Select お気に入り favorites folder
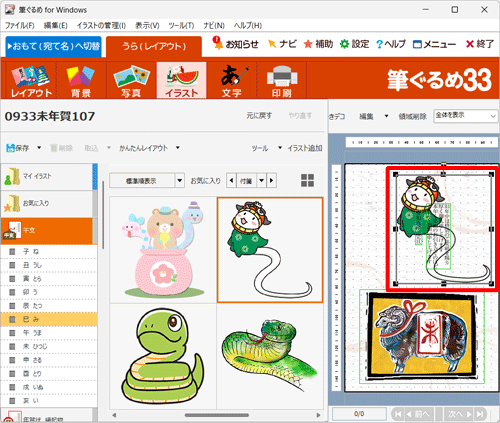Viewport: 500px width, 423px height. pos(47,203)
